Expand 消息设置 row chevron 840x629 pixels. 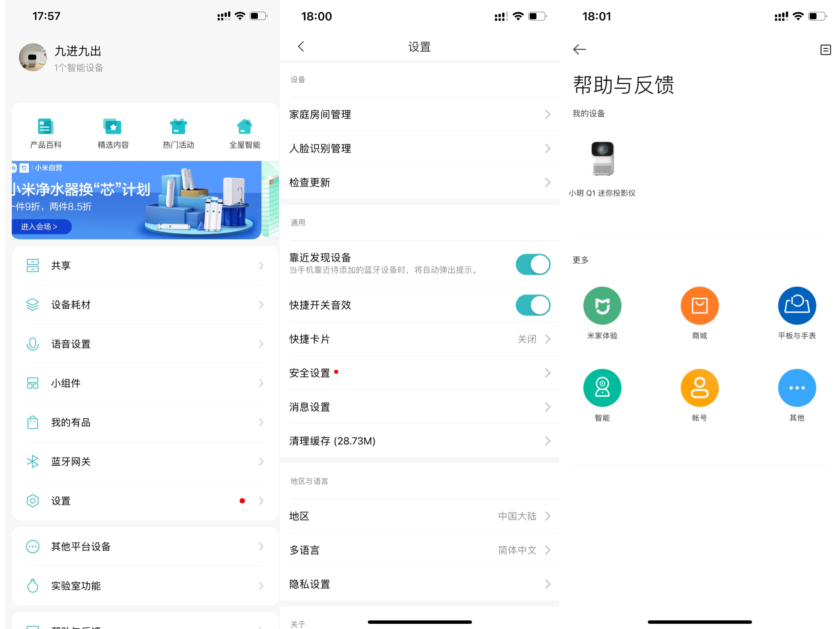tap(548, 407)
